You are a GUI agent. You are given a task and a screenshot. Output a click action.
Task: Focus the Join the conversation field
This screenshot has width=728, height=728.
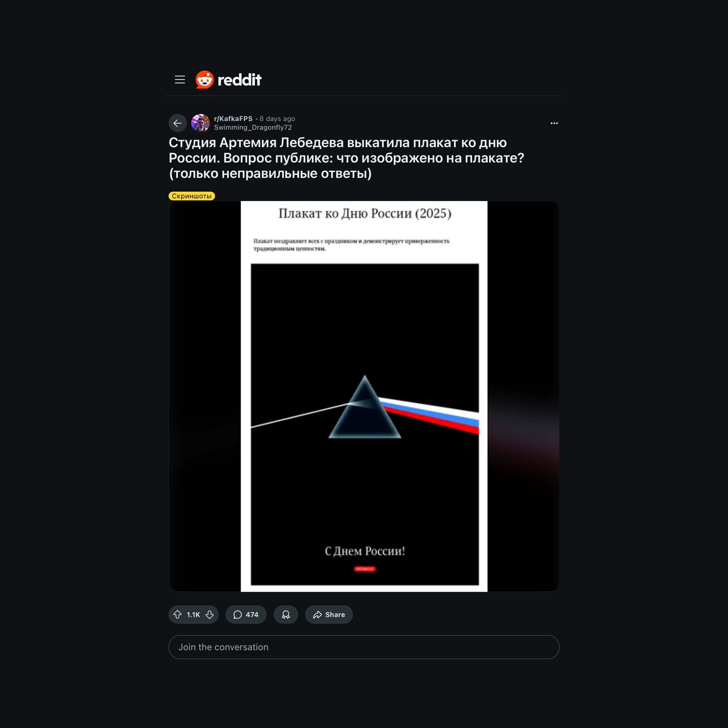(364, 647)
